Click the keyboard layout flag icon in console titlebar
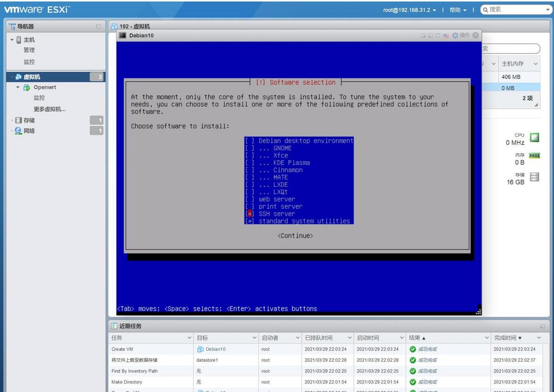The height and width of the screenshot is (392, 554). (446, 36)
